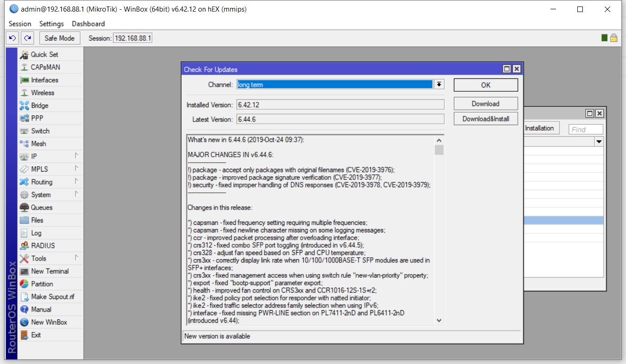Screen dimensions: 626x364
Task: Open the dropdown arrow under the Find box
Action: coord(599,141)
